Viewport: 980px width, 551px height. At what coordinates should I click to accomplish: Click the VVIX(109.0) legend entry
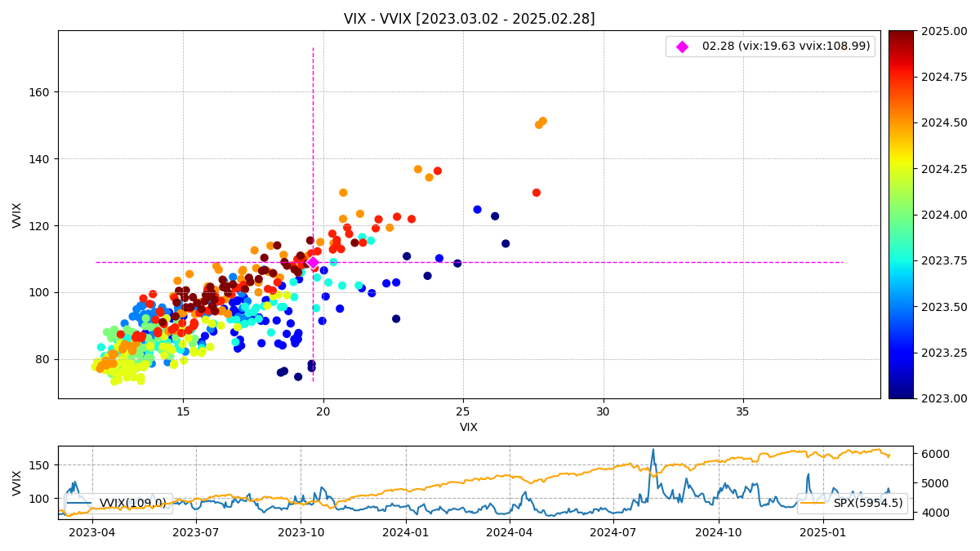click(118, 503)
